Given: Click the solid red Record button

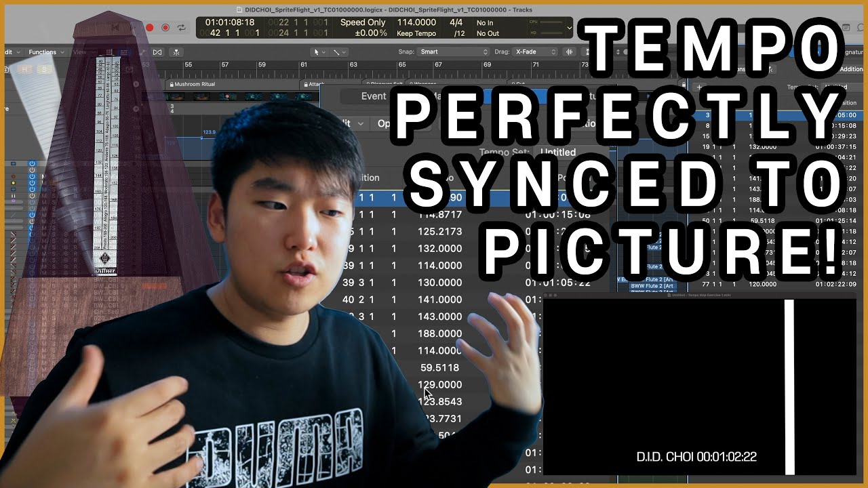Looking at the screenshot, I should [x=150, y=28].
